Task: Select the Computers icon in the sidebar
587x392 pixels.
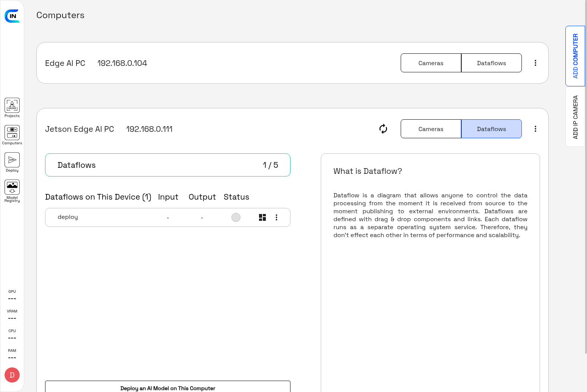Action: pos(12,134)
